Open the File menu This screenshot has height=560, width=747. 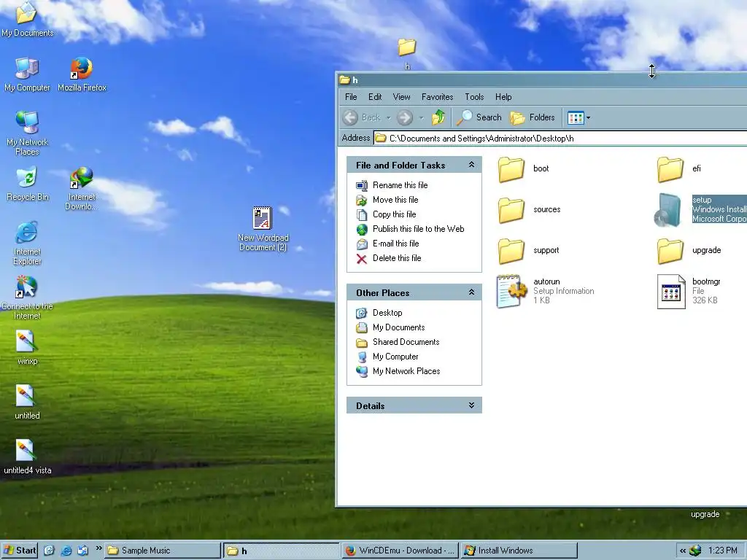point(351,97)
